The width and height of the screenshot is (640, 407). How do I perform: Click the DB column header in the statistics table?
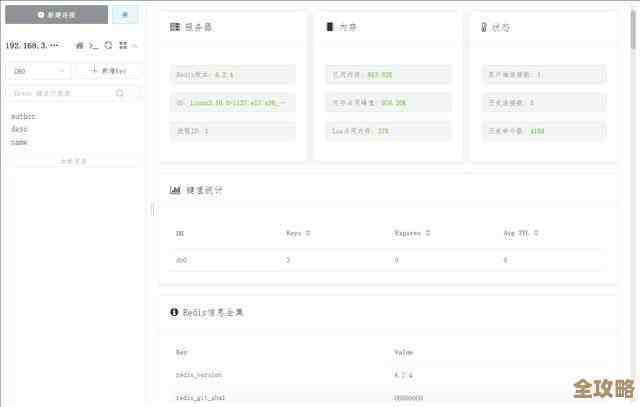click(x=180, y=234)
